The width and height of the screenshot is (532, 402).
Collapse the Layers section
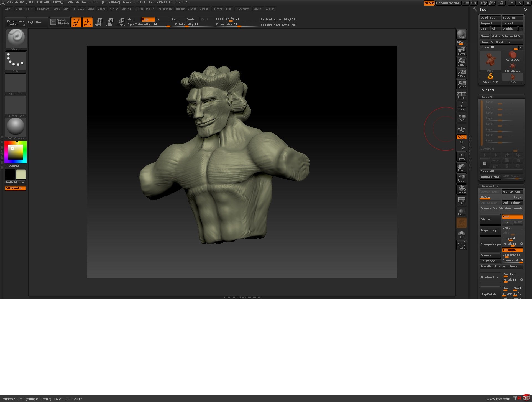tap(487, 97)
